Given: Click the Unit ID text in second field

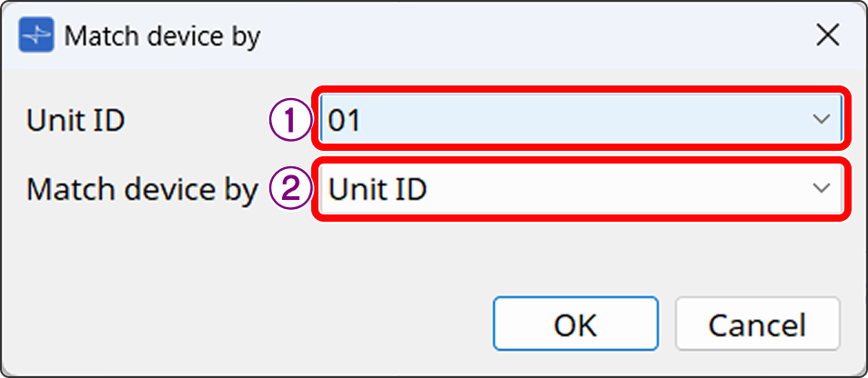Looking at the screenshot, I should [378, 189].
